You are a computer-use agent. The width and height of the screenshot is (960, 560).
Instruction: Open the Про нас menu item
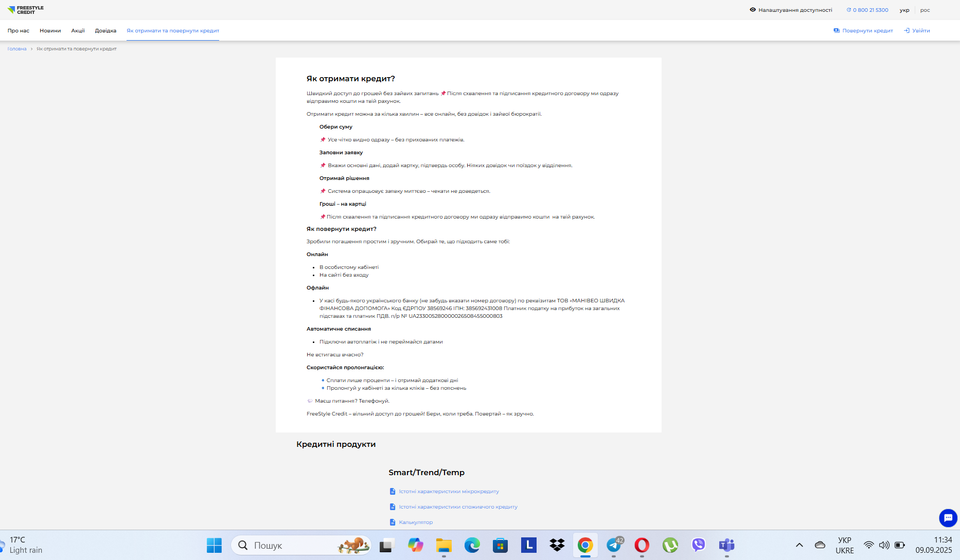point(19,30)
